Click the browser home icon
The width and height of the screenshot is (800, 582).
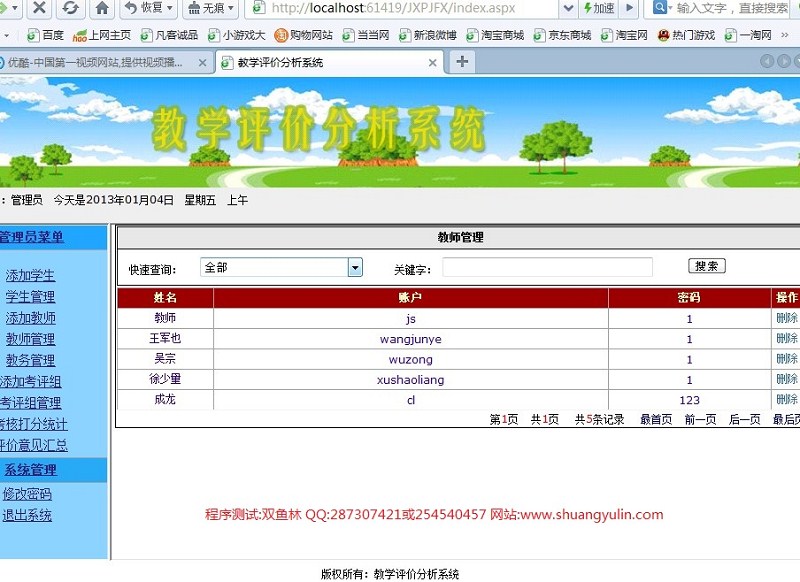tap(101, 8)
